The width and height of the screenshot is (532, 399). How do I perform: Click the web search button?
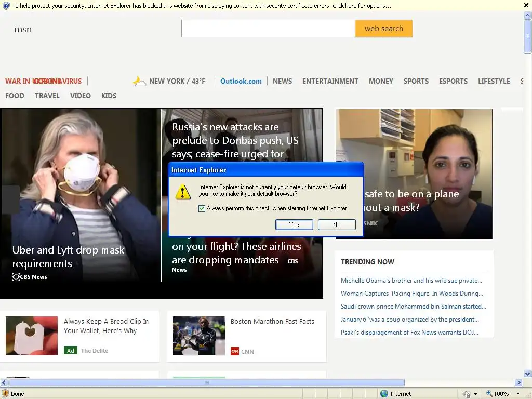pos(384,29)
